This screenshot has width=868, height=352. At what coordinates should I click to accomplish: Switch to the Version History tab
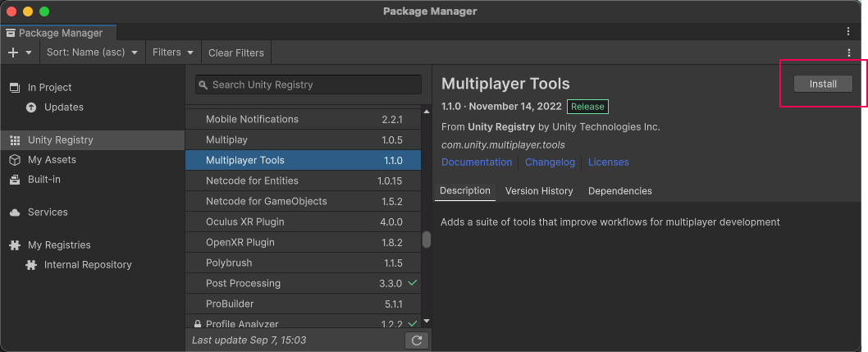pos(539,191)
